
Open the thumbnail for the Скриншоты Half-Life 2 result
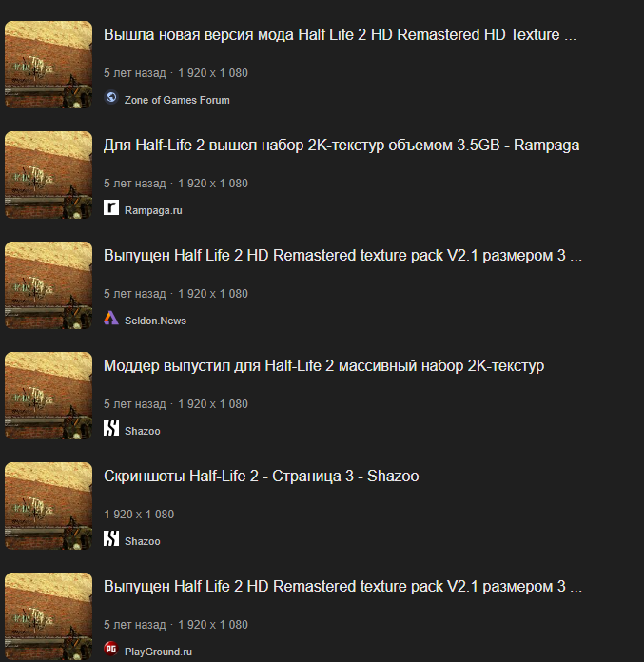(x=49, y=506)
